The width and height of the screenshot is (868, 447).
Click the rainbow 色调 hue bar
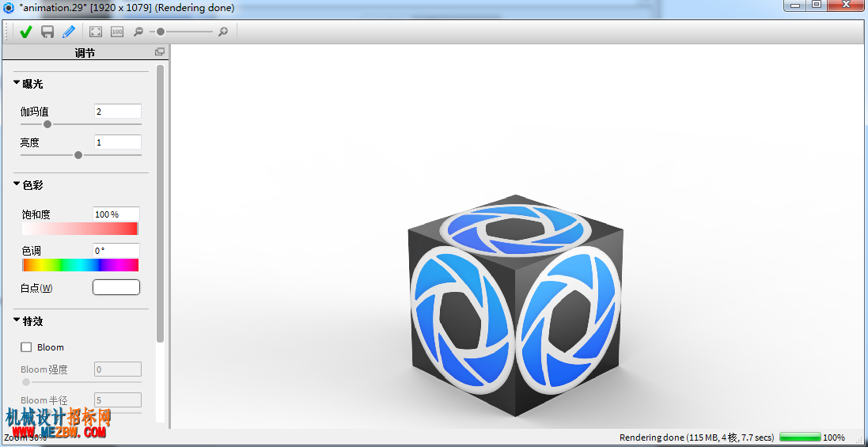pos(80,265)
